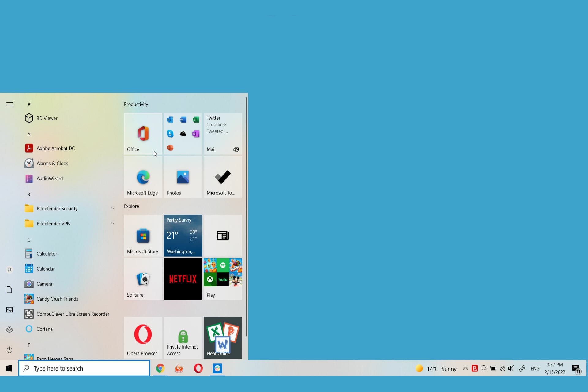588x392 pixels.
Task: Open PowerPoint from the Office apps tile
Action: pos(170,148)
